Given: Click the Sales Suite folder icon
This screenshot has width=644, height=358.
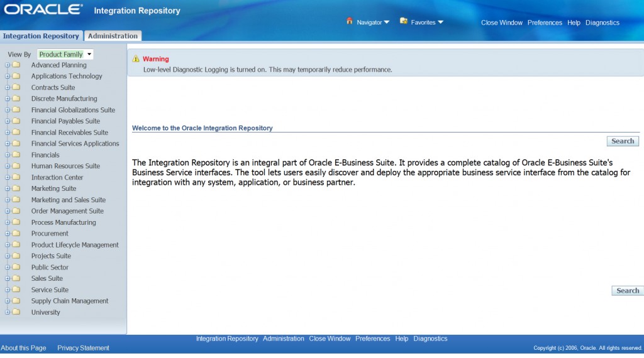Looking at the screenshot, I should 16,278.
